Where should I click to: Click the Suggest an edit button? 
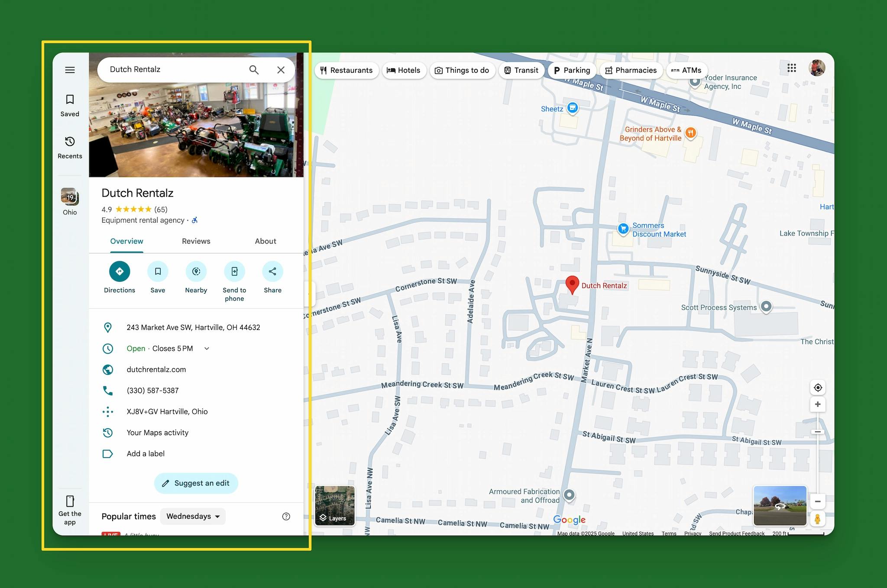coord(196,483)
